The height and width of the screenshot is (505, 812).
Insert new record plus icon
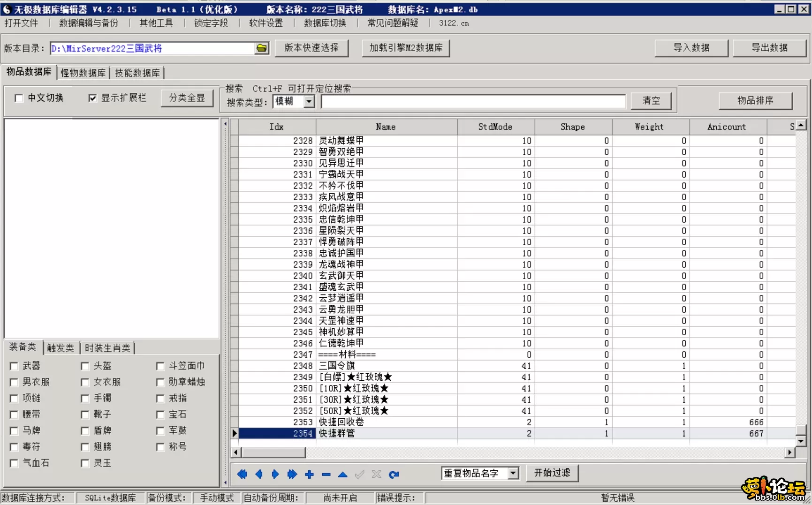pos(309,474)
